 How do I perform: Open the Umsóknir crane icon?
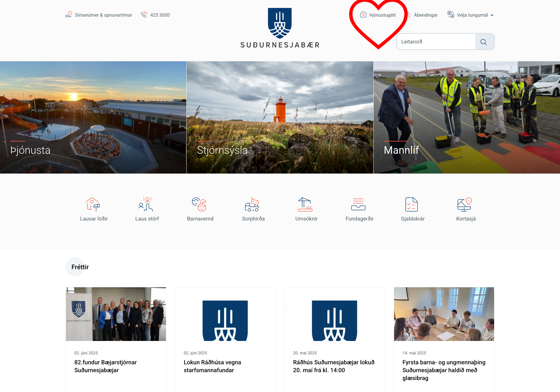(305, 204)
